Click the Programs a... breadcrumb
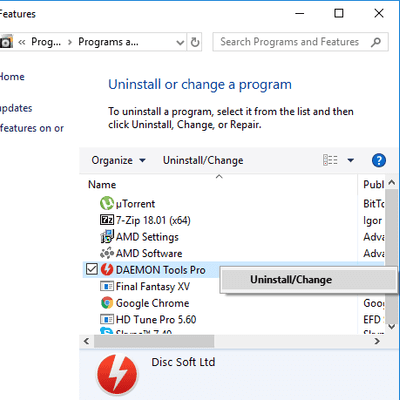400x400 pixels. click(108, 42)
